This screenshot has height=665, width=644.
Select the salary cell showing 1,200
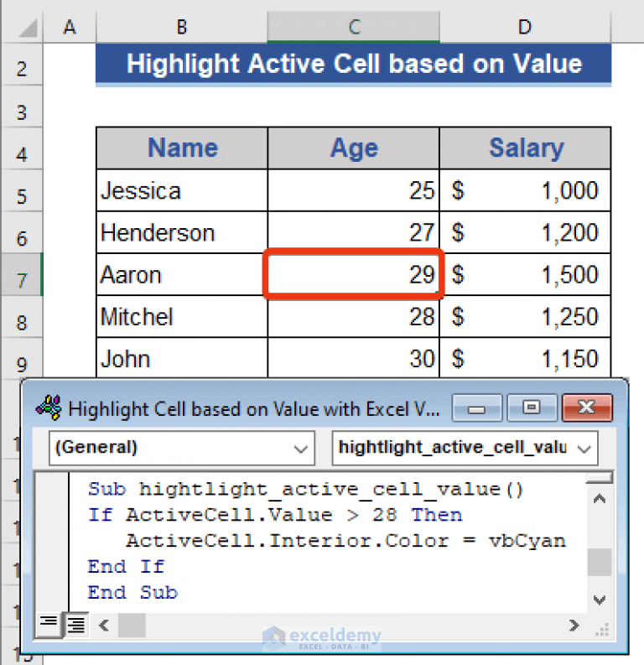[525, 232]
